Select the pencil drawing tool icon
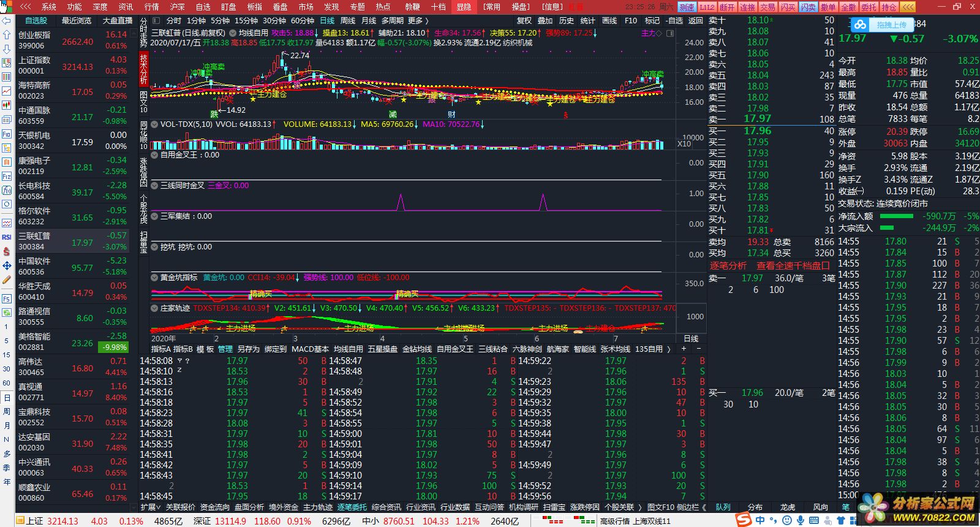980x527 pixels. [7, 279]
